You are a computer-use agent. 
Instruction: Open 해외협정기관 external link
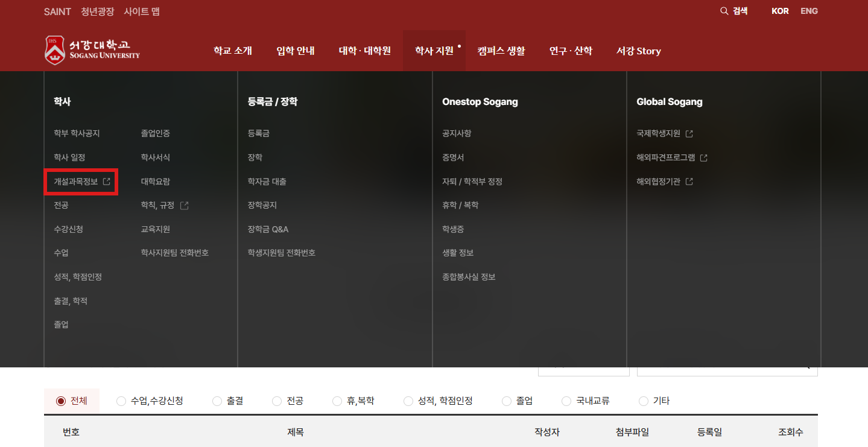664,182
